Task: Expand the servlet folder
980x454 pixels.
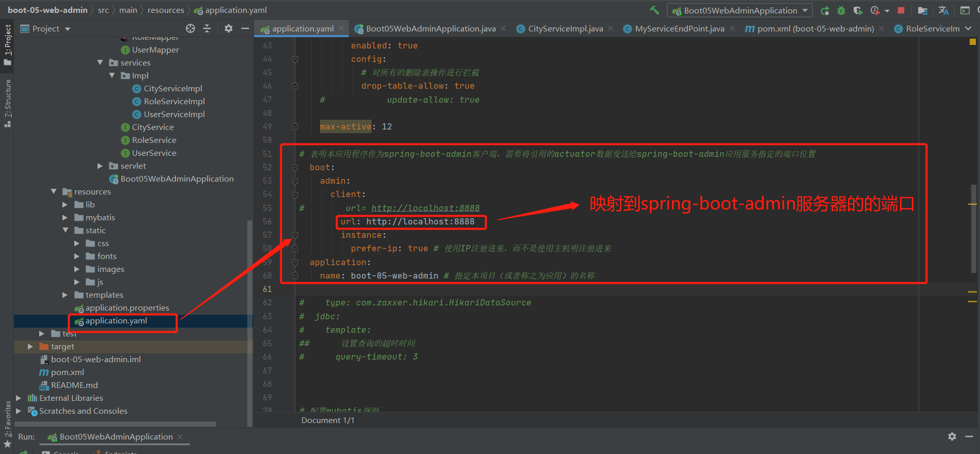Action: point(100,166)
